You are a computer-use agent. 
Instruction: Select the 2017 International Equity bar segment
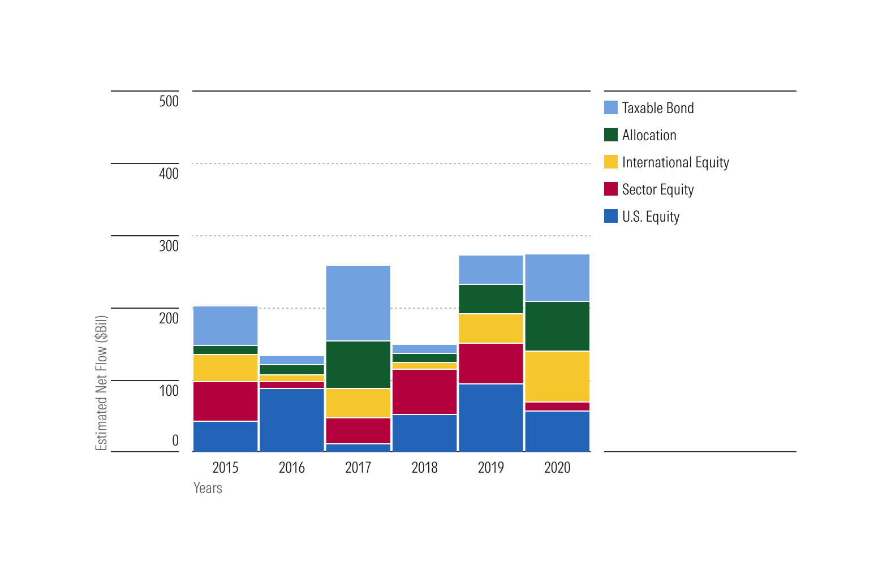(358, 403)
